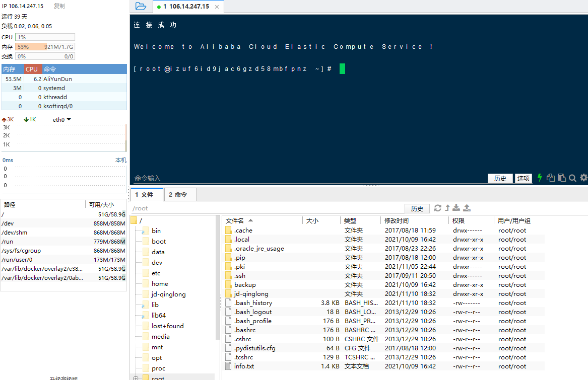Toggle the speed-boost lightning icon
This screenshot has height=380, width=588.
click(539, 178)
